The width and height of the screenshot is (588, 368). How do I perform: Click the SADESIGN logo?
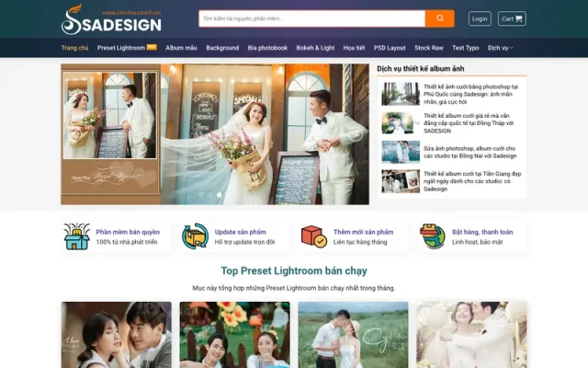click(111, 19)
